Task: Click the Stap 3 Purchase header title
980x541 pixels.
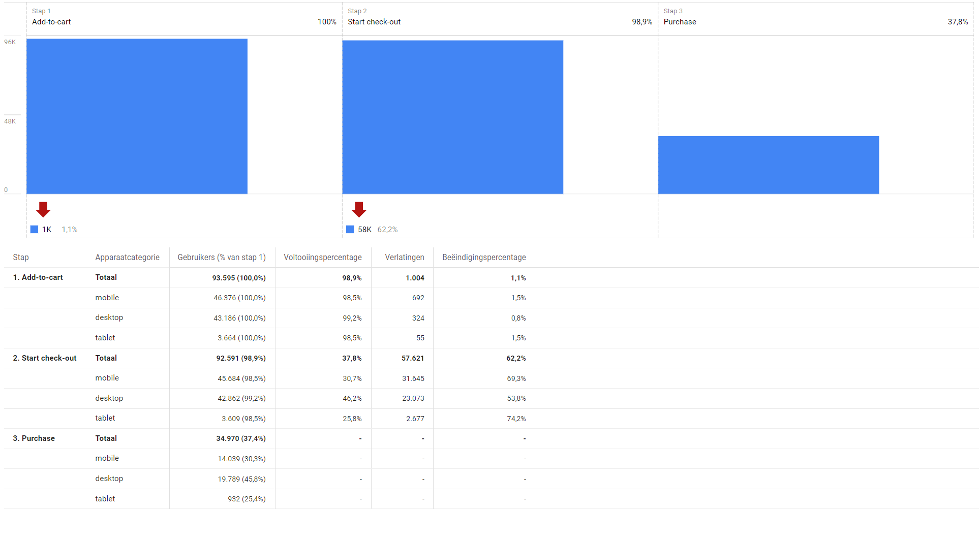Action: pyautogui.click(x=680, y=22)
